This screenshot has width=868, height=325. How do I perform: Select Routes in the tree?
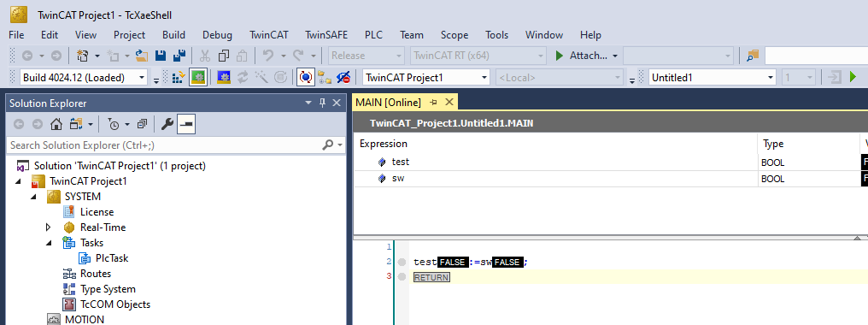pyautogui.click(x=95, y=274)
